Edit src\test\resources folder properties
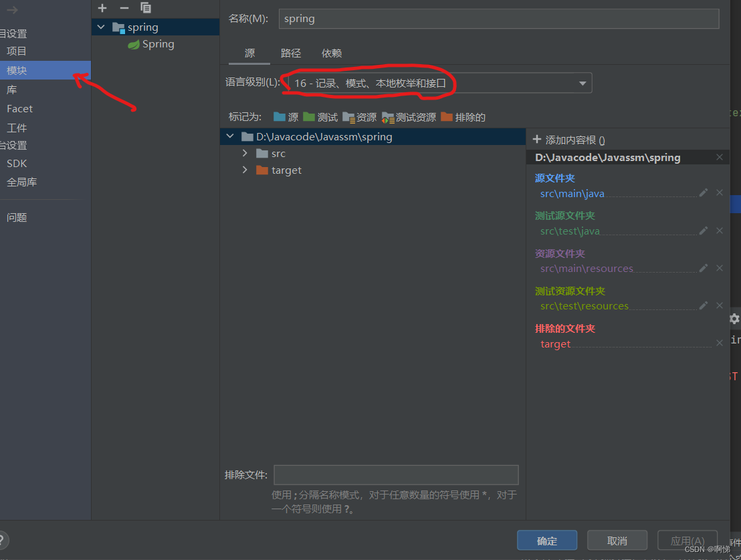This screenshot has width=741, height=560. 703,305
